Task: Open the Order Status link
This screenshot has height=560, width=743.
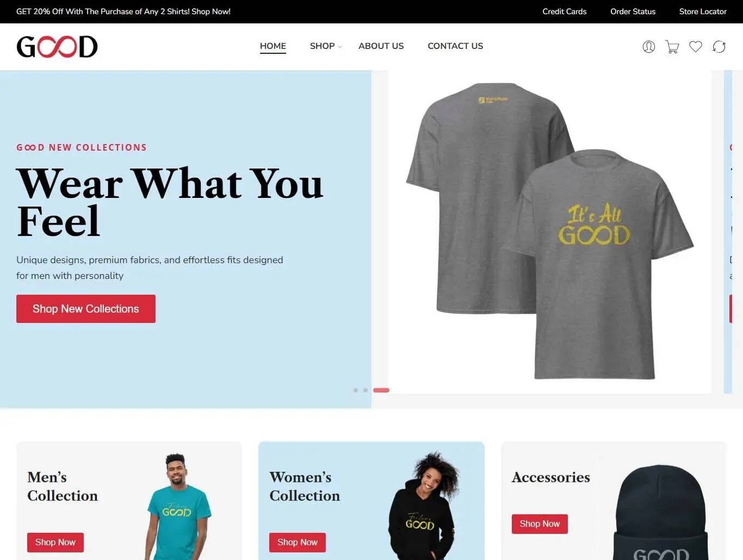Action: pyautogui.click(x=633, y=11)
